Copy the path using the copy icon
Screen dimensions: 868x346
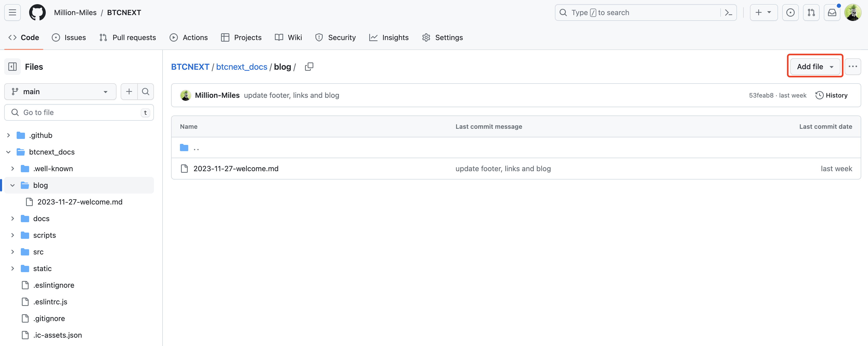point(309,67)
